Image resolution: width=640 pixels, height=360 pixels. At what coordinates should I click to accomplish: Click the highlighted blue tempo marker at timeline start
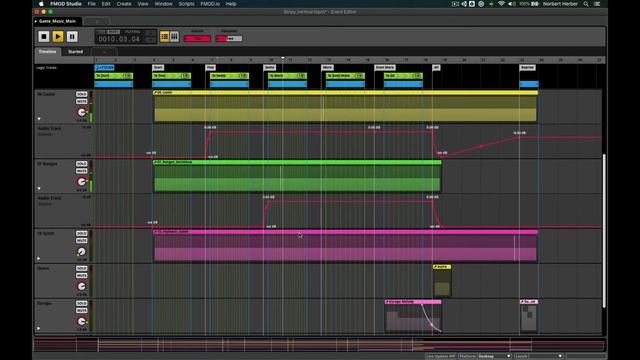click(104, 67)
